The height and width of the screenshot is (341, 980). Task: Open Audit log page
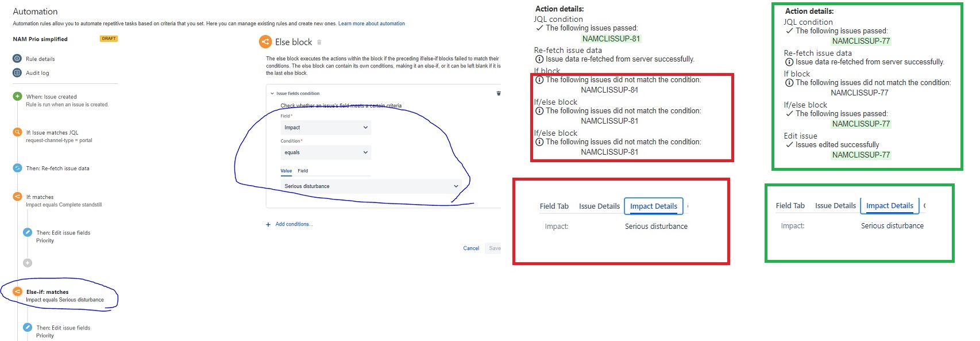click(x=37, y=73)
